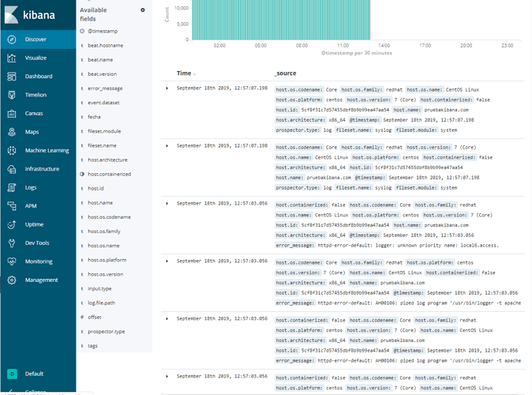
Task: Go to the Discover menu label
Action: tap(36, 39)
